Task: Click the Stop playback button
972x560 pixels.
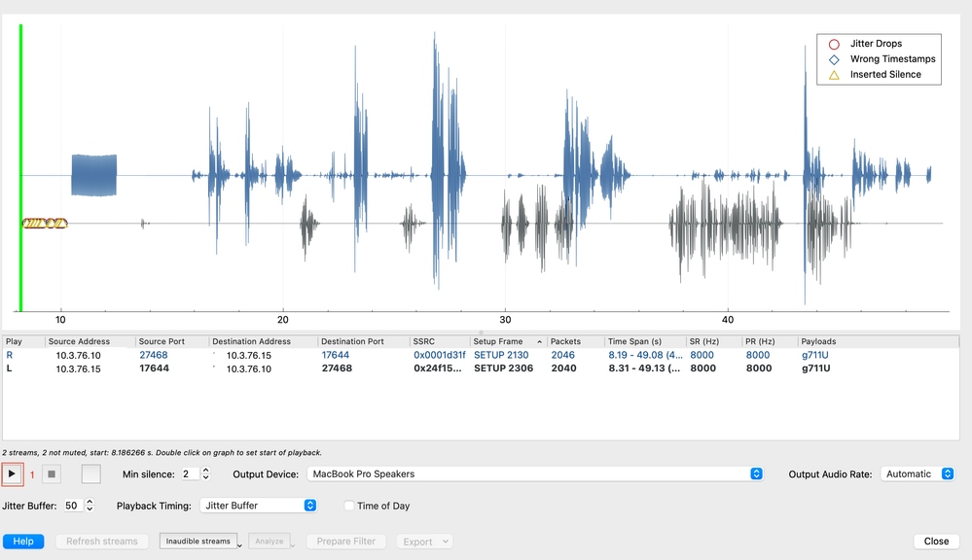Action: tap(52, 474)
